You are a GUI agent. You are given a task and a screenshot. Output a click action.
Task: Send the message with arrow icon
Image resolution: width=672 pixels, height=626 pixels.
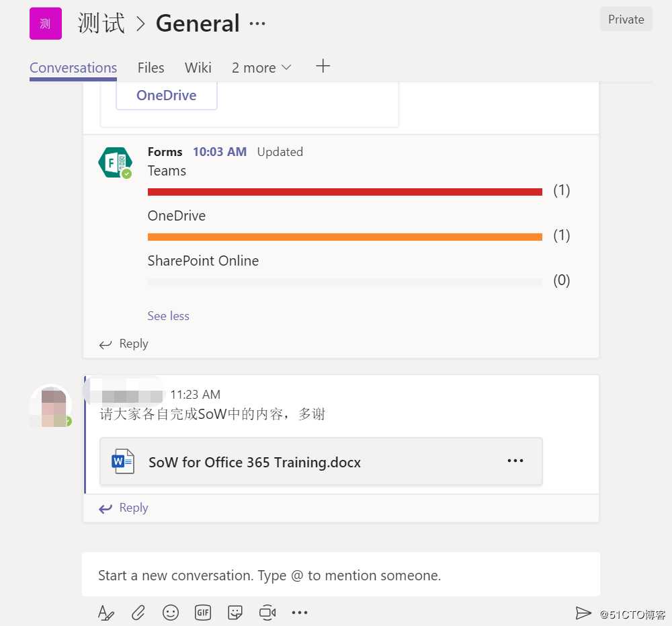click(583, 613)
